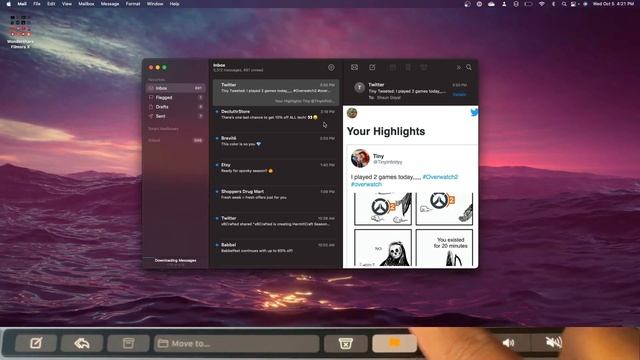Open the File menu
The width and height of the screenshot is (640, 360).
(37, 4)
